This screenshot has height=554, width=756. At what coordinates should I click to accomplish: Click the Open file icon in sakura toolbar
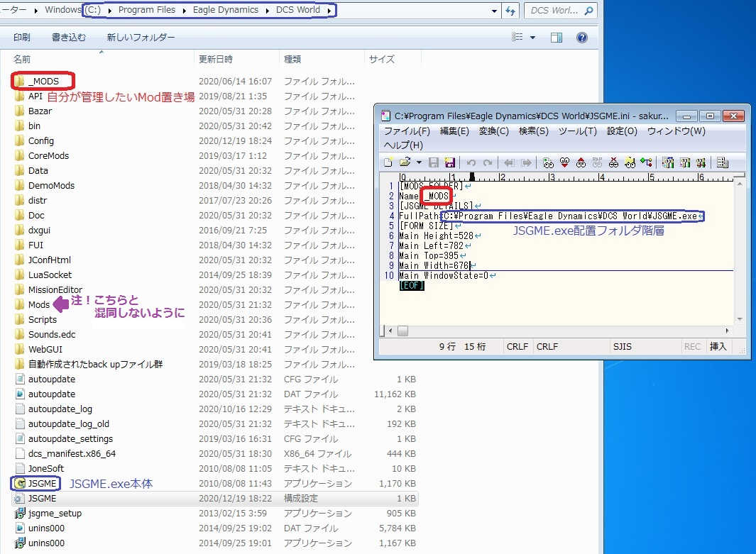(405, 162)
